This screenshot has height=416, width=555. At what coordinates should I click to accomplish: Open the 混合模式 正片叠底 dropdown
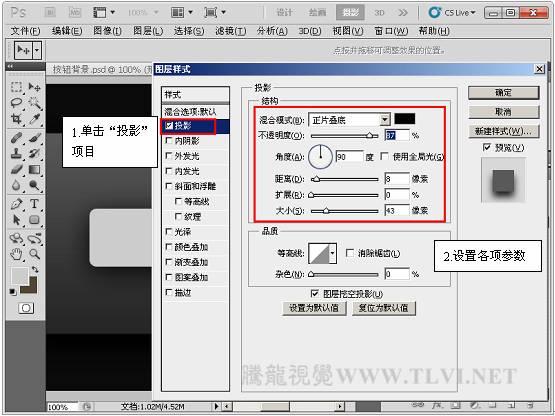click(349, 120)
